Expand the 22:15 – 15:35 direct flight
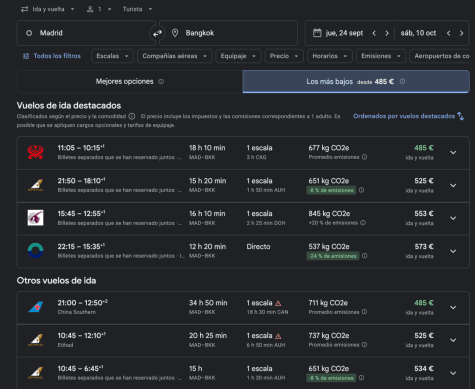This screenshot has width=475, height=389. click(453, 251)
